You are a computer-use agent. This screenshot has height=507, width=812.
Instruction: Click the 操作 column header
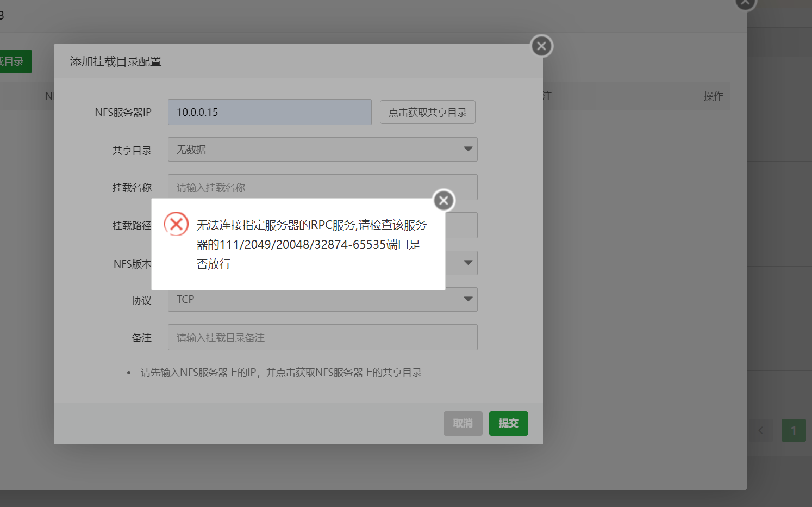pyautogui.click(x=713, y=96)
